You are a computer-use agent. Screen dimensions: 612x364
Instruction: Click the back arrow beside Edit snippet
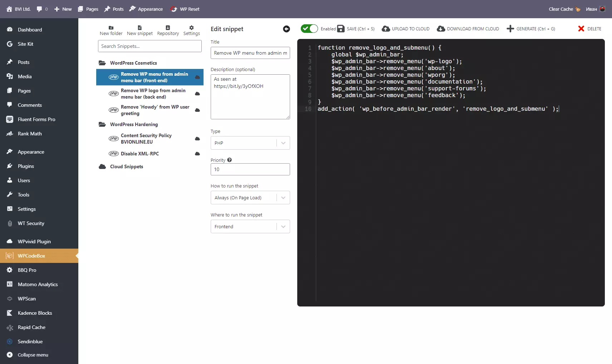coord(287,29)
